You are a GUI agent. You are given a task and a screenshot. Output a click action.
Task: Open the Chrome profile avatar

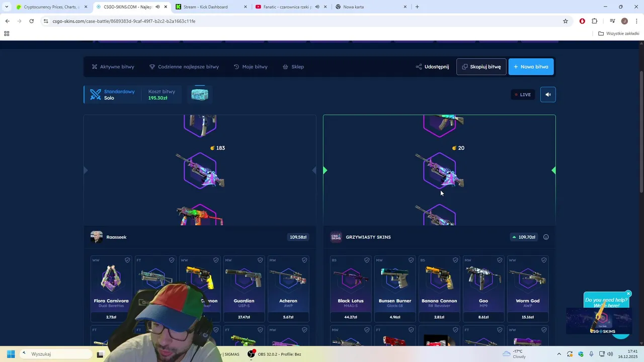click(624, 21)
